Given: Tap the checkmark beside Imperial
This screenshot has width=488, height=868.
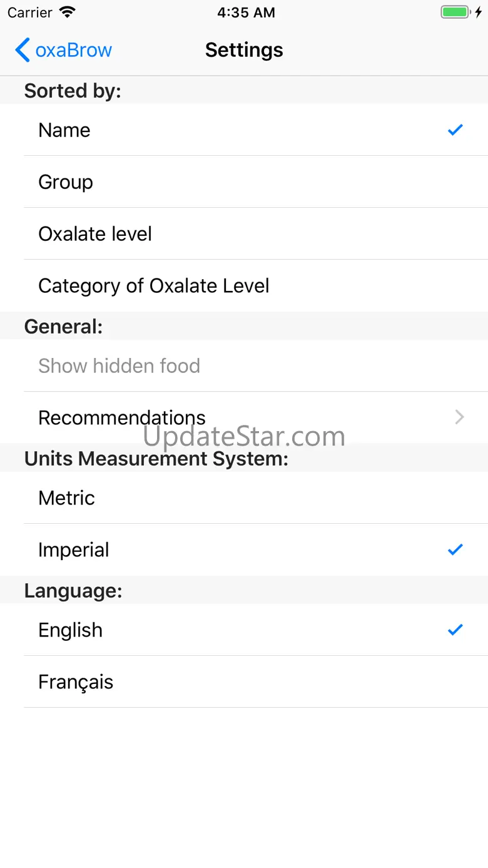Looking at the screenshot, I should [455, 550].
